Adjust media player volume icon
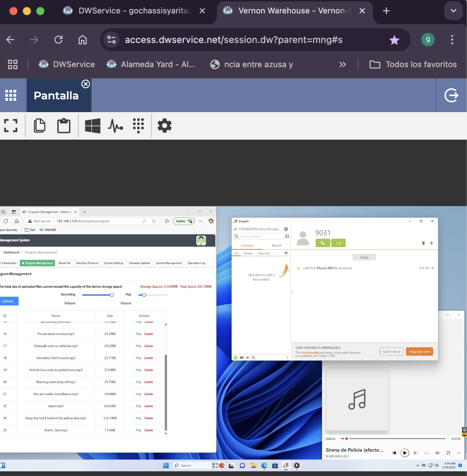Viewport: 467px width, 476px height. 437,453
